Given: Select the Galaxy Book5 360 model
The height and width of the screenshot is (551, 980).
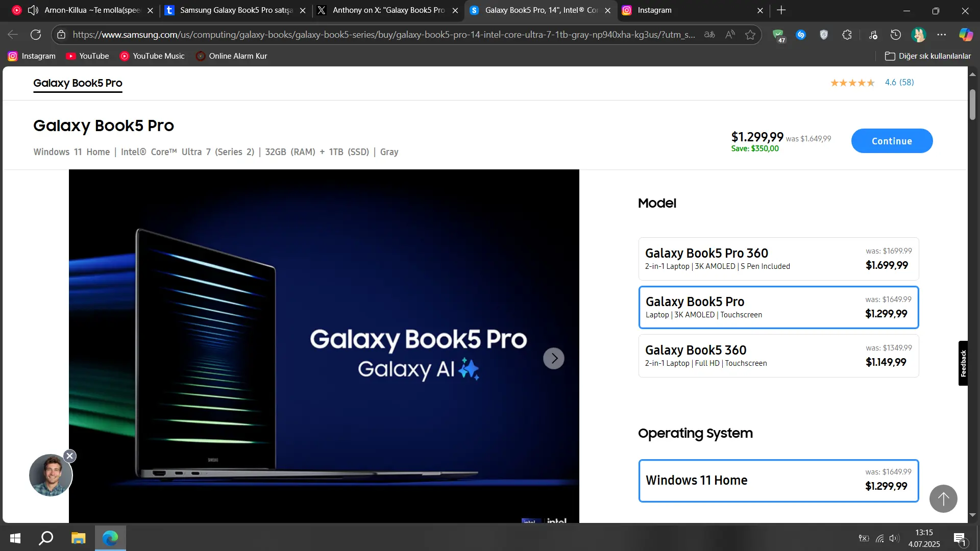Looking at the screenshot, I should coord(778,356).
